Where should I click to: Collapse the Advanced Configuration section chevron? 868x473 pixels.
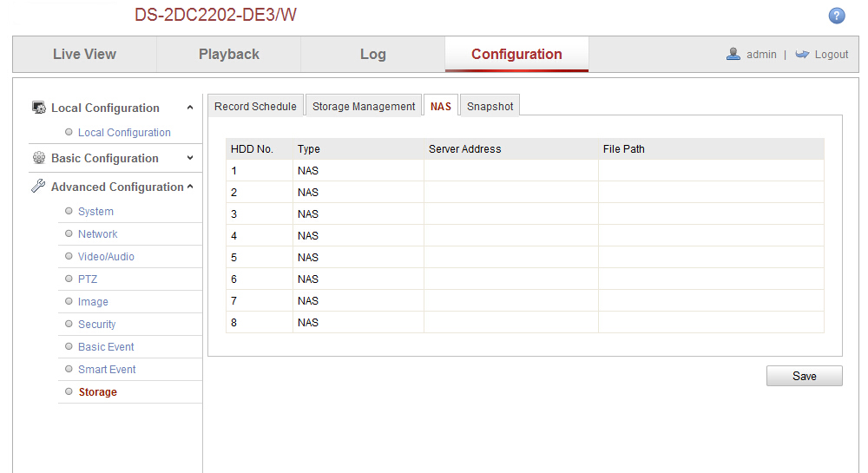(190, 187)
